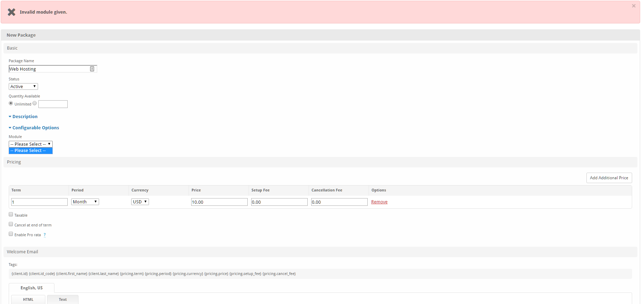Open the Currency dropdown set to USD
The image size is (644, 304).
coord(140,202)
